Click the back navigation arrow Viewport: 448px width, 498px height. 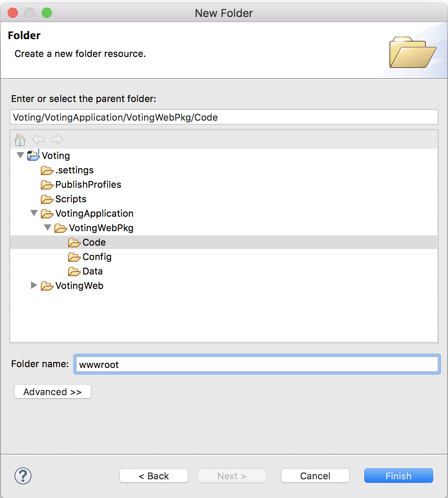pos(38,139)
